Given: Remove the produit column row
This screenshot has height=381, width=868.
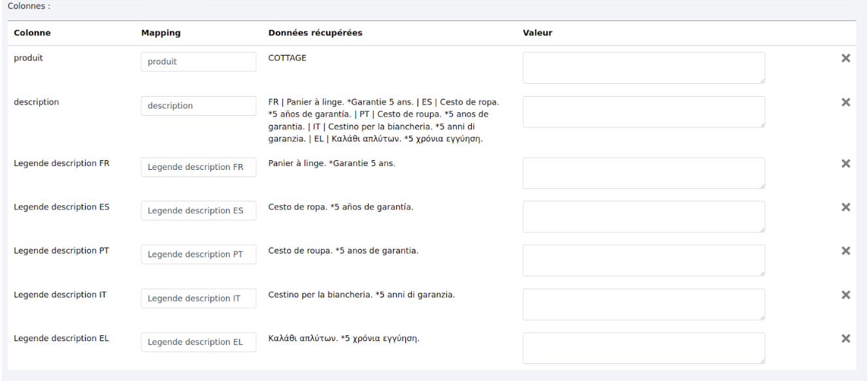Looking at the screenshot, I should tap(845, 58).
